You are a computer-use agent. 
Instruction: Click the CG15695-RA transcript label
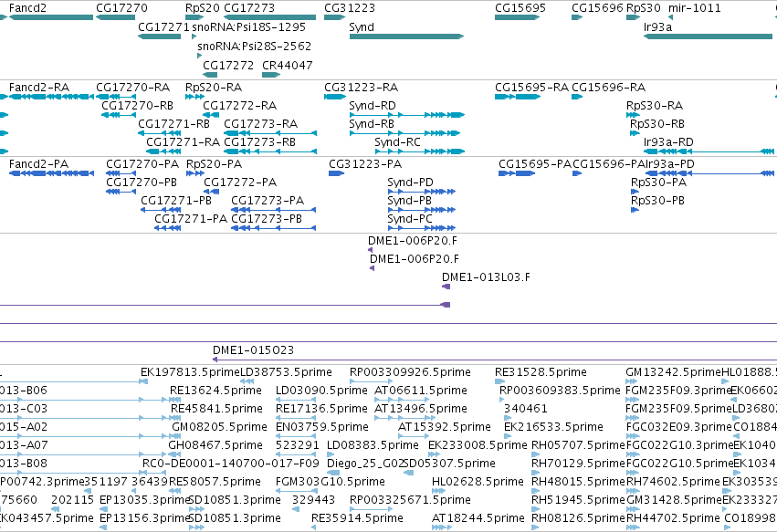point(531,88)
